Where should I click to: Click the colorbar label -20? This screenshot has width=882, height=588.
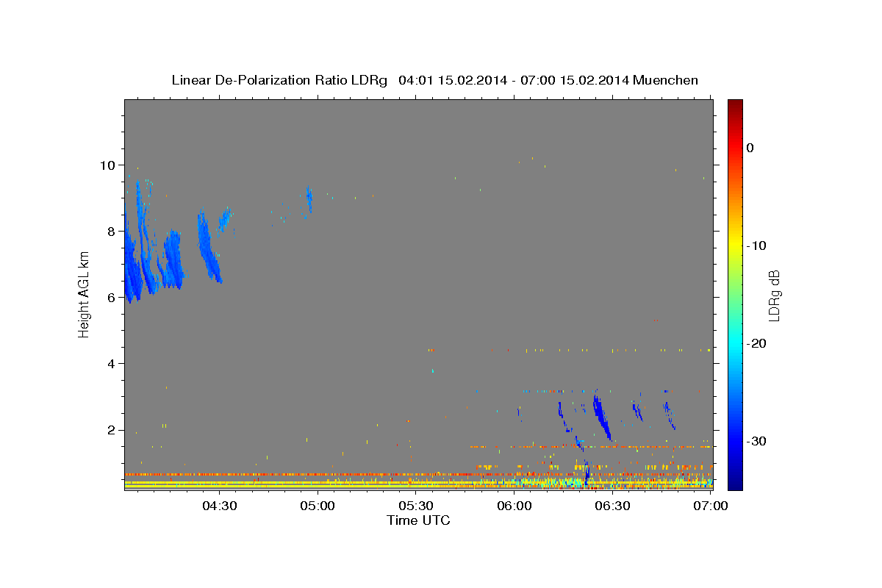coord(757,343)
